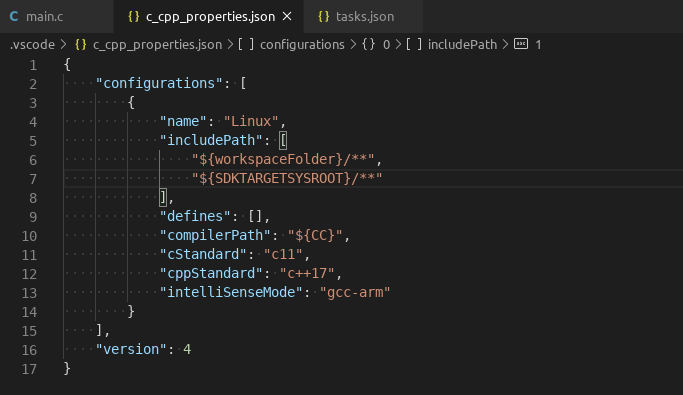
Task: Click the JSON icon in breadcrumb bar
Action: point(81,44)
